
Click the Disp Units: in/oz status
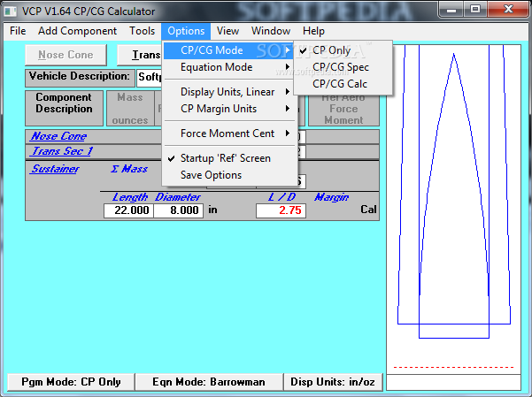tap(333, 382)
